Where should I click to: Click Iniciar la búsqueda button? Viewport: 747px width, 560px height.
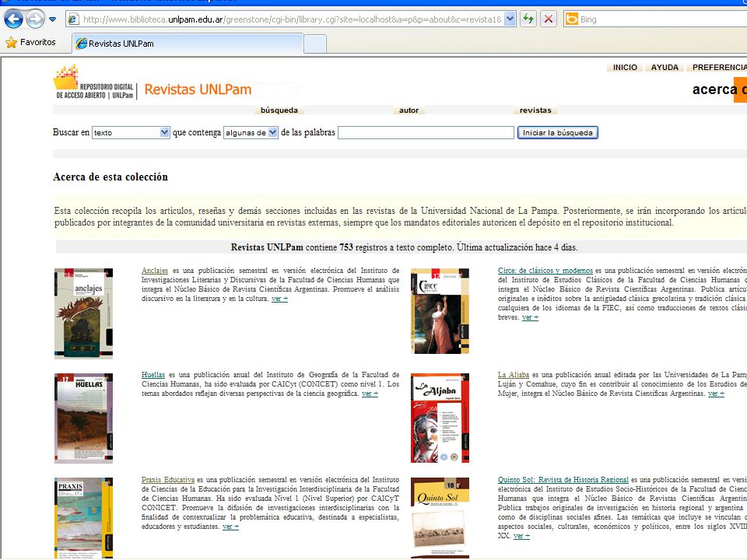click(x=557, y=132)
